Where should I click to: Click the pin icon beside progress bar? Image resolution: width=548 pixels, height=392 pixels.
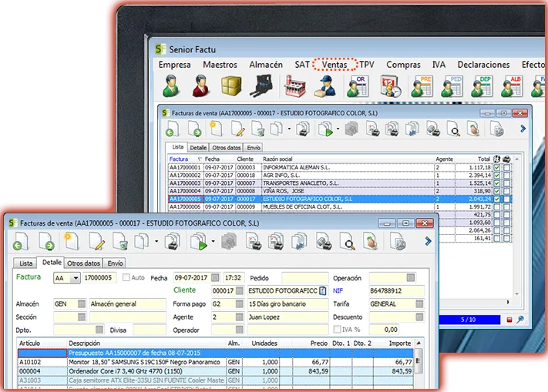(x=520, y=320)
